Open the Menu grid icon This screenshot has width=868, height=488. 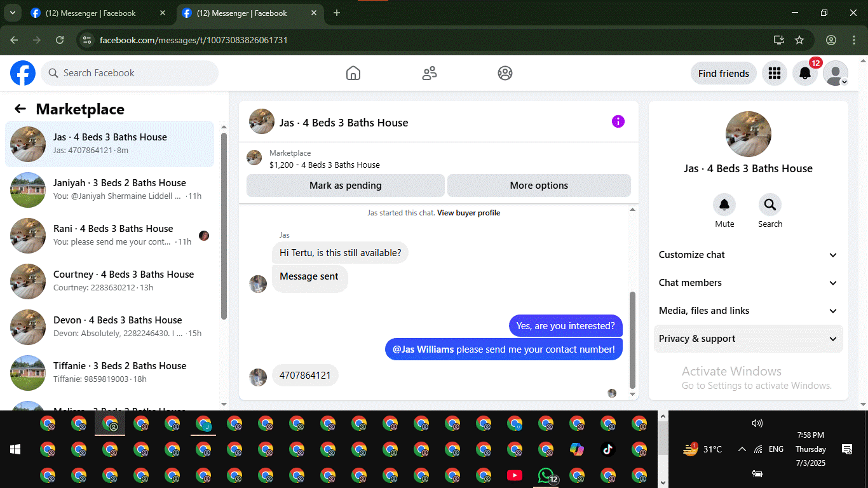[774, 73]
